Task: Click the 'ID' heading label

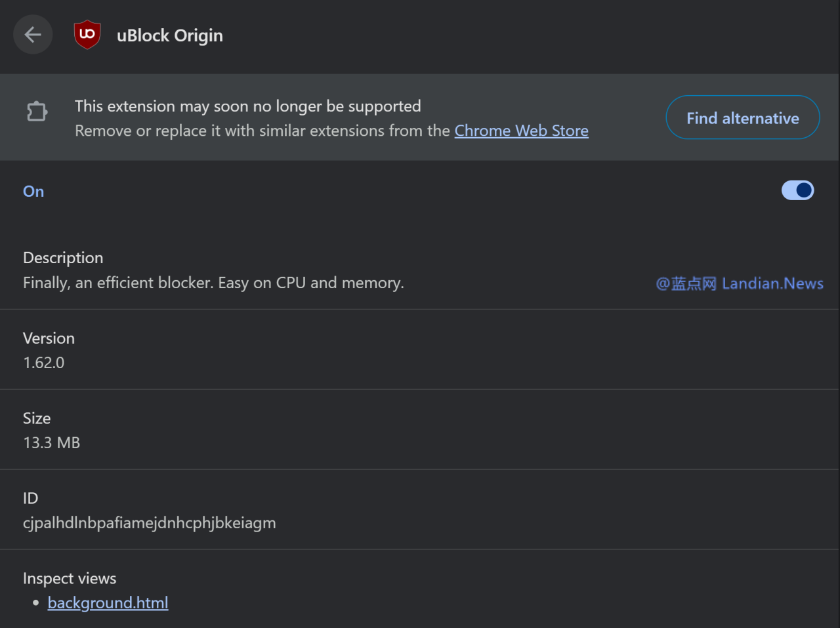Action: pos(31,499)
